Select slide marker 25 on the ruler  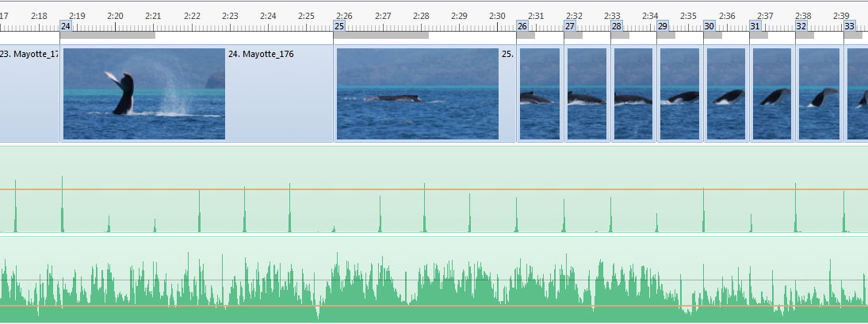(x=339, y=26)
